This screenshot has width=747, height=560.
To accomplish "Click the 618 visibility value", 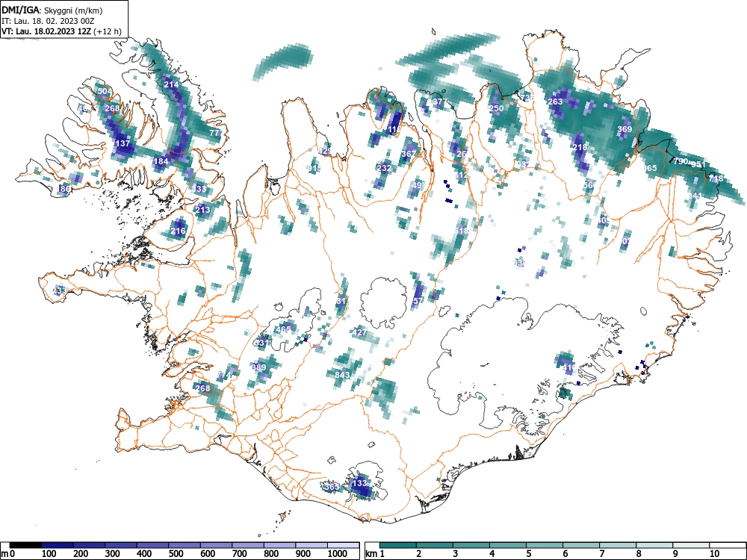I will coord(461,231).
